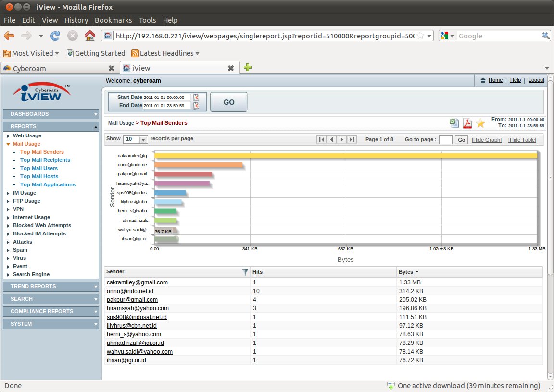Screen dimensions: 554x392
Task: Hide the table view
Action: tap(522, 140)
